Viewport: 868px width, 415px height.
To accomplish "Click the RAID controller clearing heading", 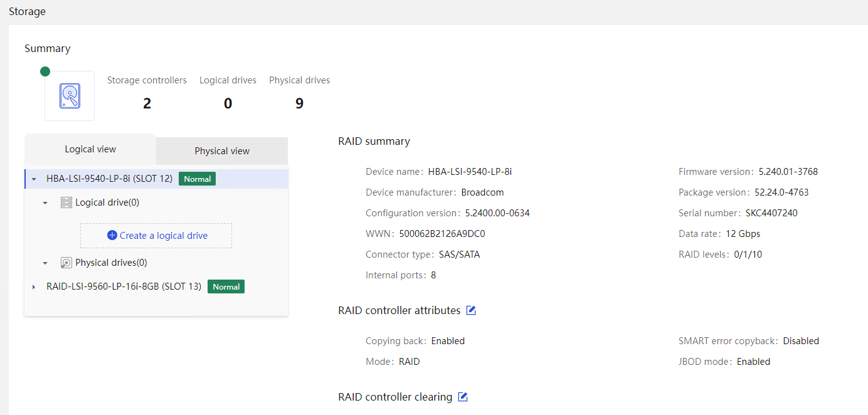I will pyautogui.click(x=395, y=397).
